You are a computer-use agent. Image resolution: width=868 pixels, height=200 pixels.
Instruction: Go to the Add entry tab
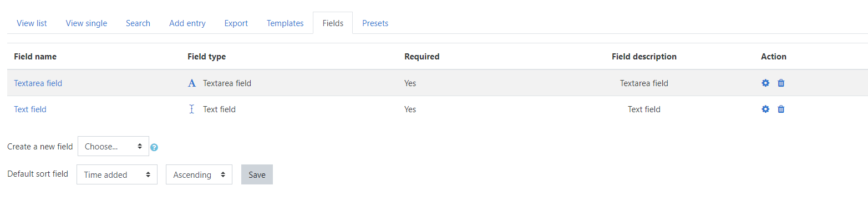click(x=187, y=23)
